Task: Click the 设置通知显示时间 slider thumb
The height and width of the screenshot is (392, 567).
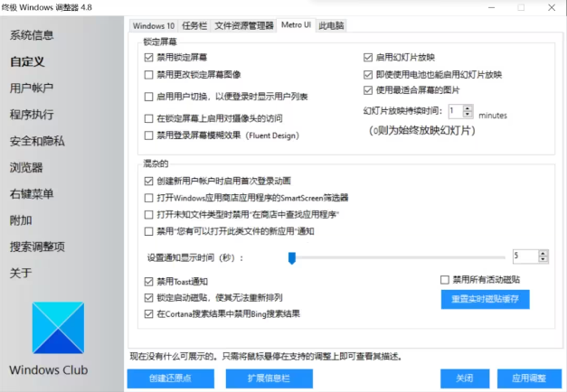Action: pyautogui.click(x=292, y=258)
